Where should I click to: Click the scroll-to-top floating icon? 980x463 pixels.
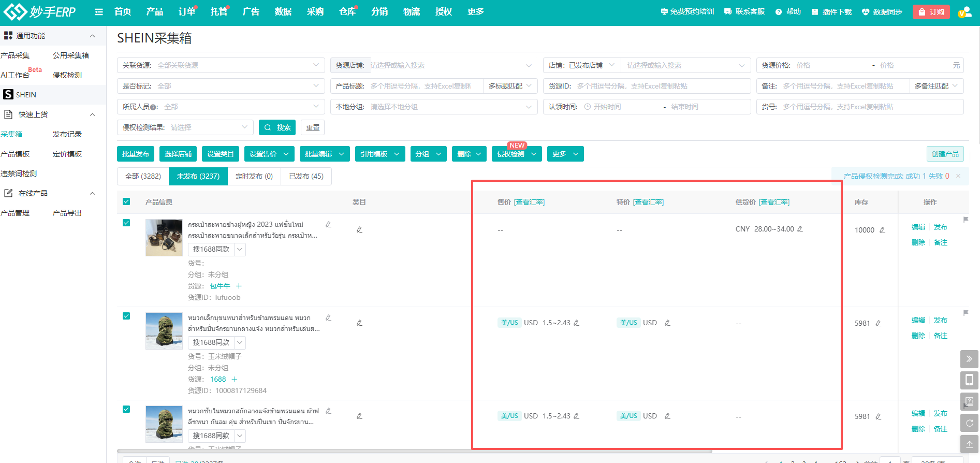click(x=969, y=444)
